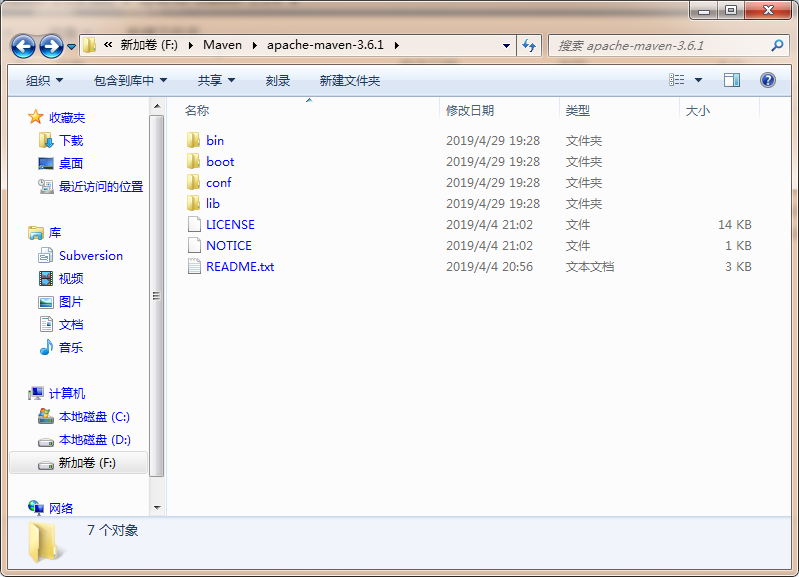Select Maven in the address breadcrumb
Viewport: 799px width, 577px height.
coord(222,45)
